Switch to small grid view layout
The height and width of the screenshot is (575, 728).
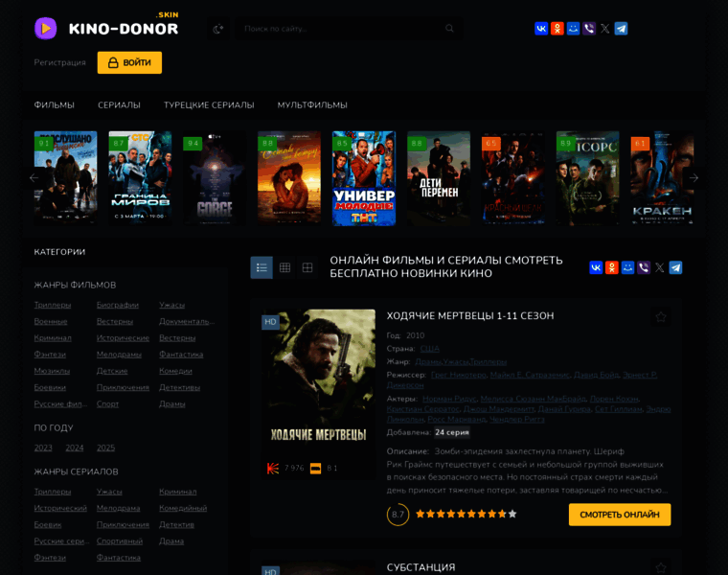click(284, 267)
